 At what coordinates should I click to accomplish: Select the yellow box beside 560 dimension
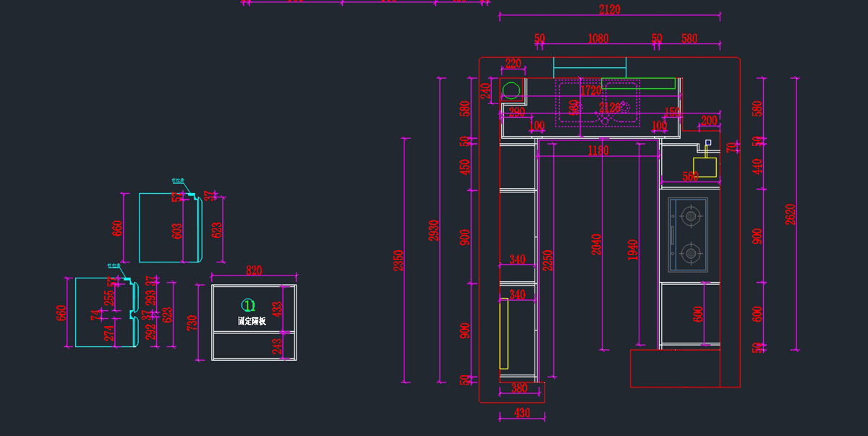point(705,167)
